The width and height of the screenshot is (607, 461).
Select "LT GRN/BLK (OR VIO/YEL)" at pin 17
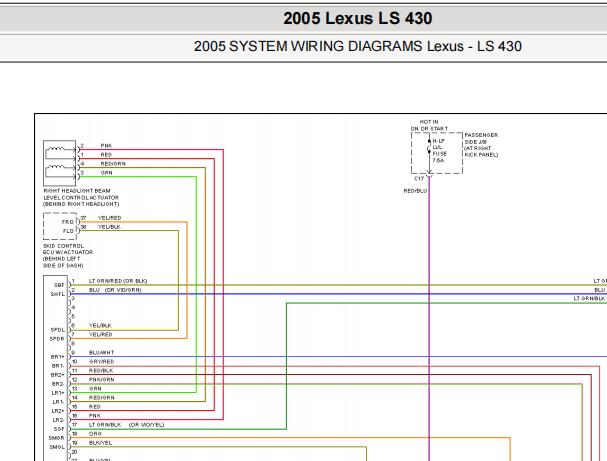tap(126, 425)
